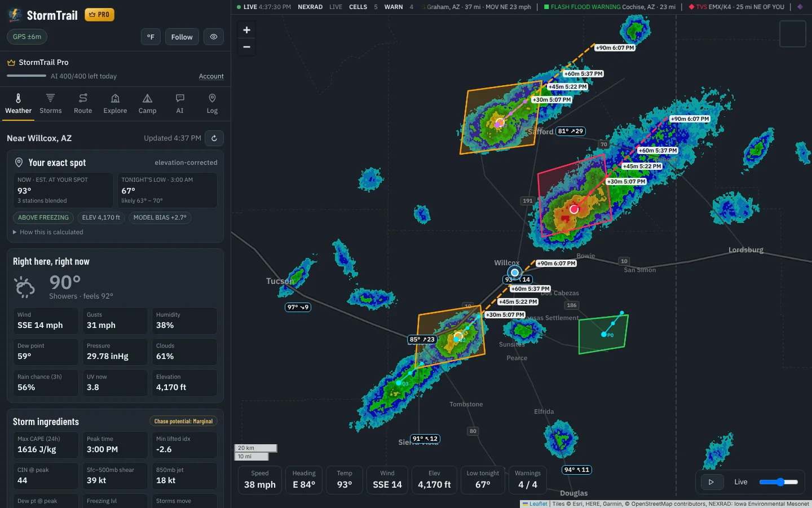Play the radar animation

coord(711,482)
